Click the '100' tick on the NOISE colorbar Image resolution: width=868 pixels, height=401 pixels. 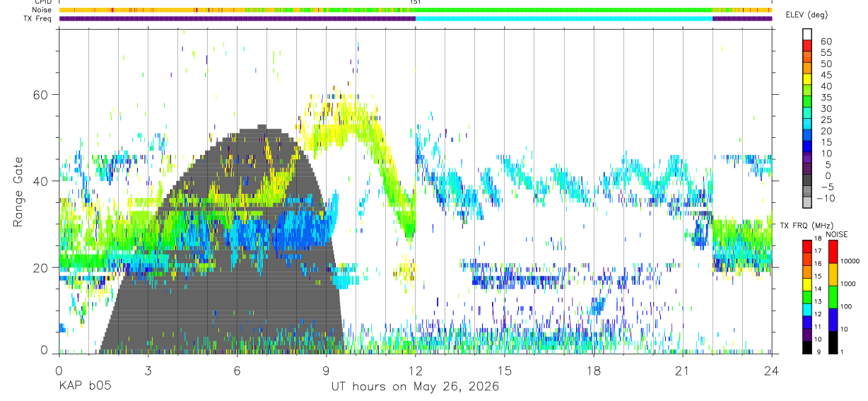tap(848, 306)
